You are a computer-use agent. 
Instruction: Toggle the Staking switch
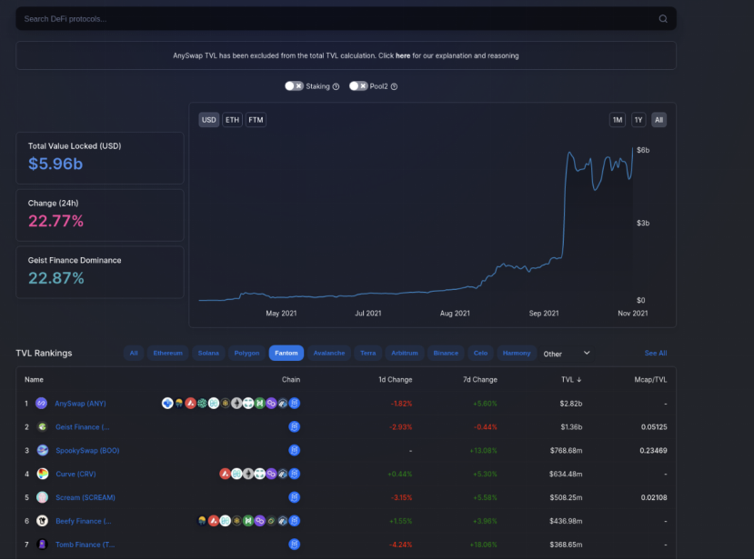[294, 86]
